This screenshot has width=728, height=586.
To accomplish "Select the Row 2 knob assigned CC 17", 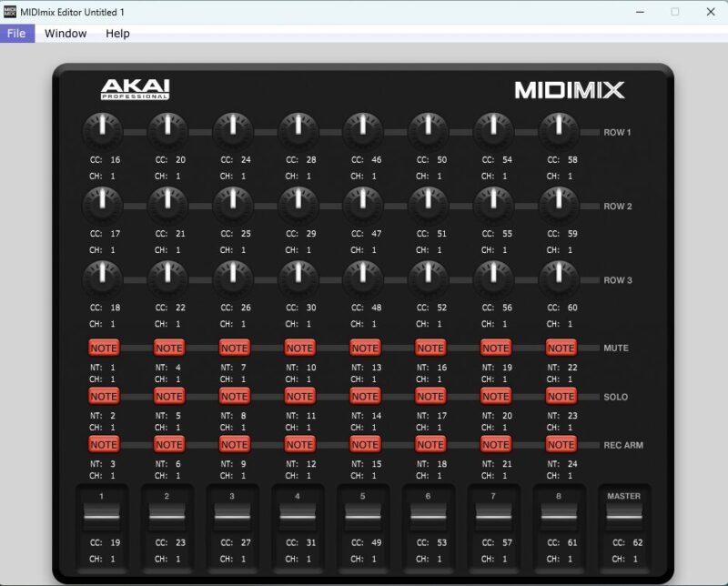I will [x=102, y=205].
